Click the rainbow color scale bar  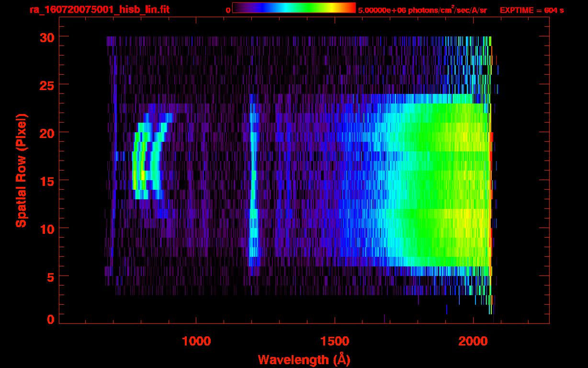click(294, 8)
